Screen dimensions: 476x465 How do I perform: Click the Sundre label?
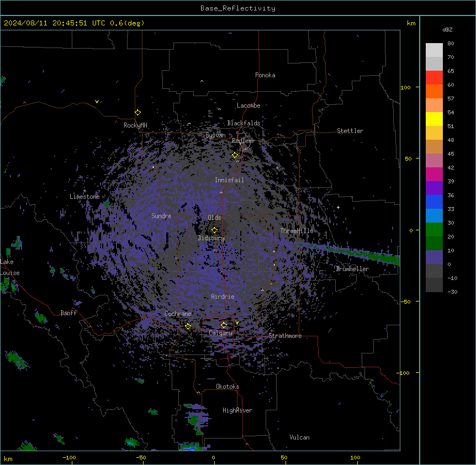161,216
